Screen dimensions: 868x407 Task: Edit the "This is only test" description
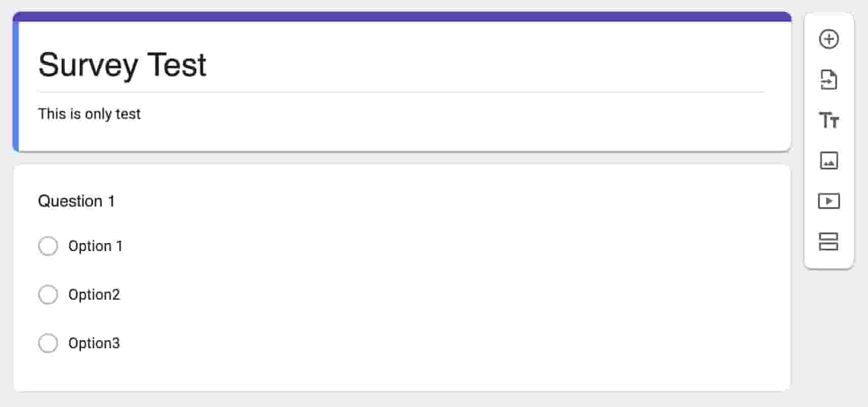pos(90,114)
